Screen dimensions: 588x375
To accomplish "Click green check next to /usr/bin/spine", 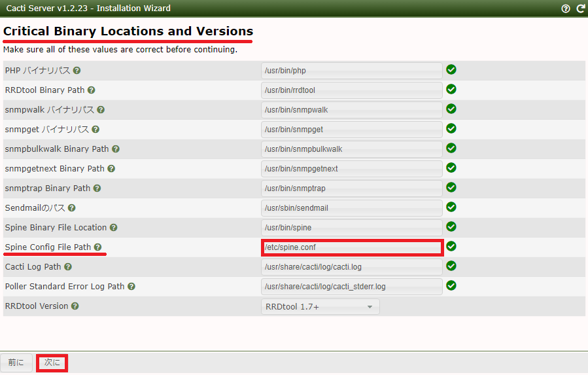I will [451, 226].
